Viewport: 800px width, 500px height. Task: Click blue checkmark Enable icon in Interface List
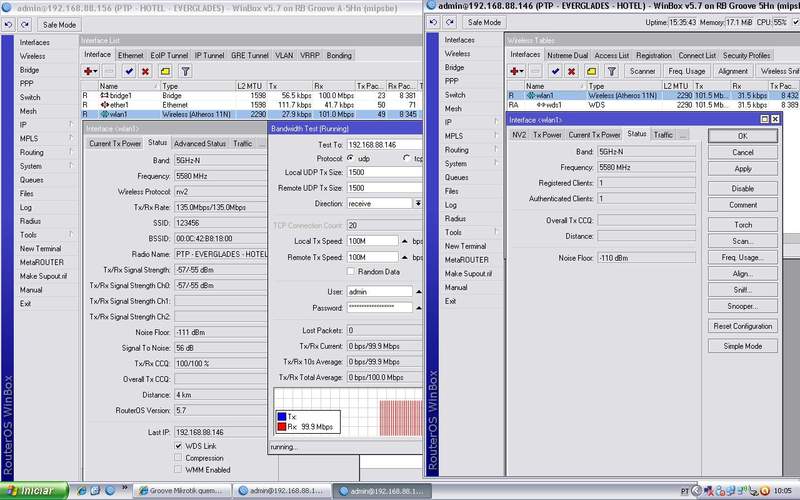coord(129,71)
